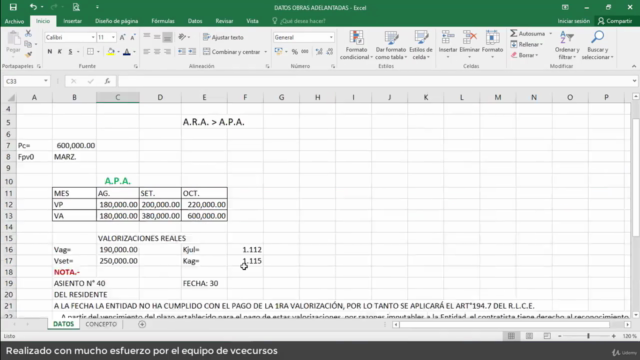
Task: Click Iniciar sesión
Action: tap(573, 21)
